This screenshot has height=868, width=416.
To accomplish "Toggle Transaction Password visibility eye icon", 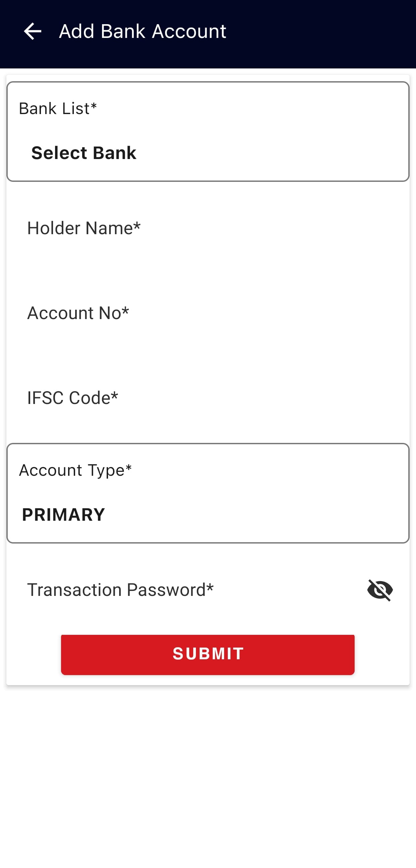I will click(380, 590).
